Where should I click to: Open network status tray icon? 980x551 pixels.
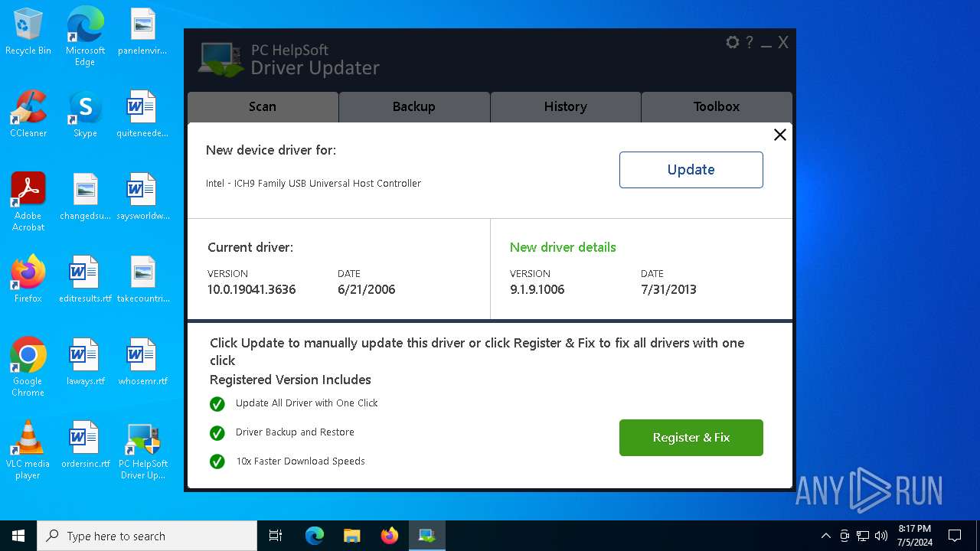click(863, 536)
